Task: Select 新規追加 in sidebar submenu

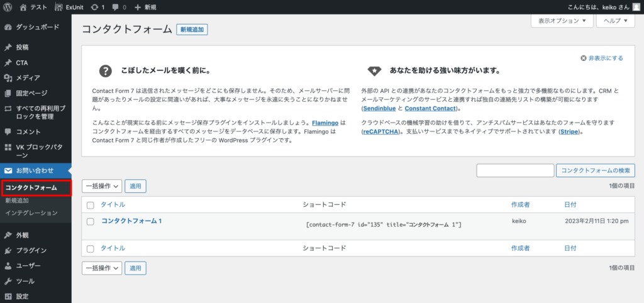Action: [17, 201]
